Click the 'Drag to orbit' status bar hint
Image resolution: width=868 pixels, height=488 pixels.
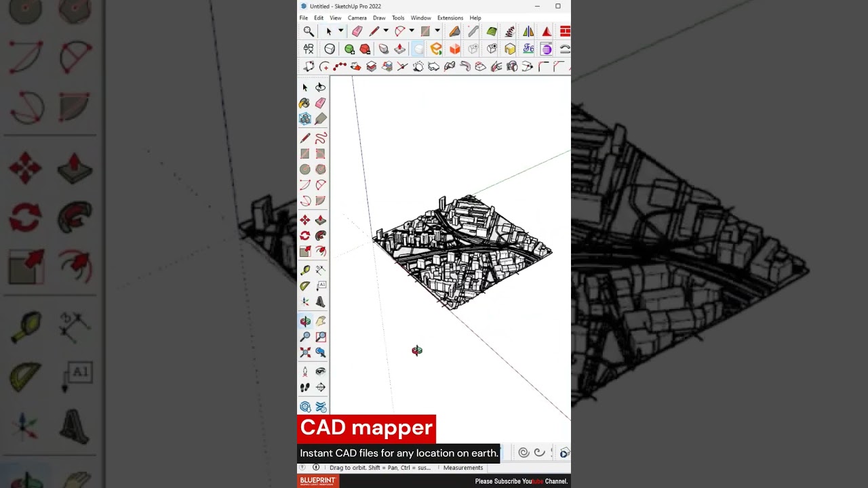(380, 468)
